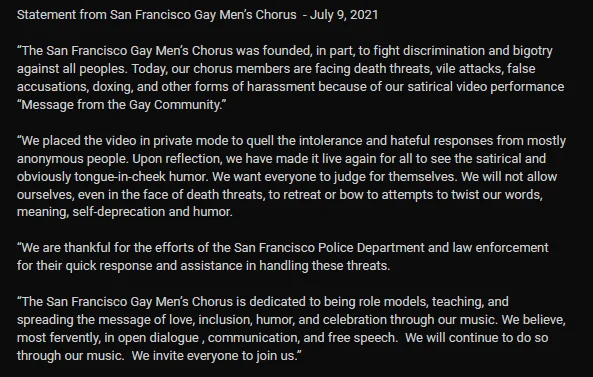This screenshot has width=593, height=377.
Task: Click the words "for their quick response and assistance"
Action: 130,266
